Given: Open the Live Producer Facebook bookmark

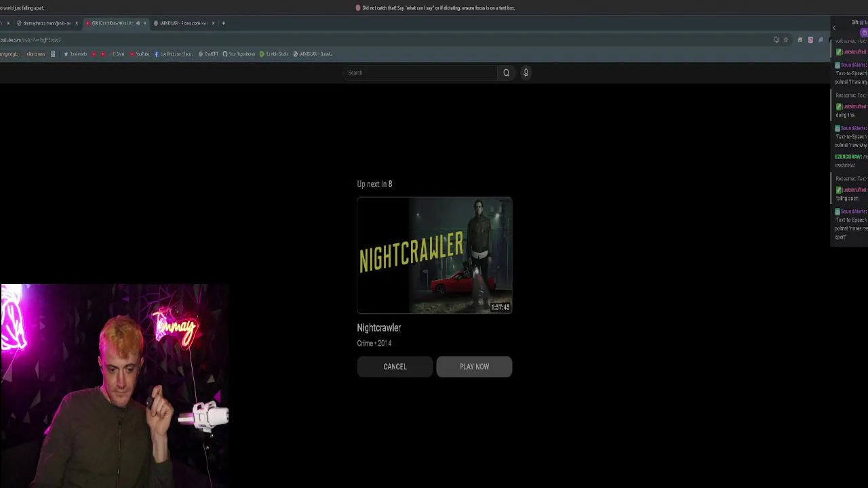Looking at the screenshot, I should (174, 54).
